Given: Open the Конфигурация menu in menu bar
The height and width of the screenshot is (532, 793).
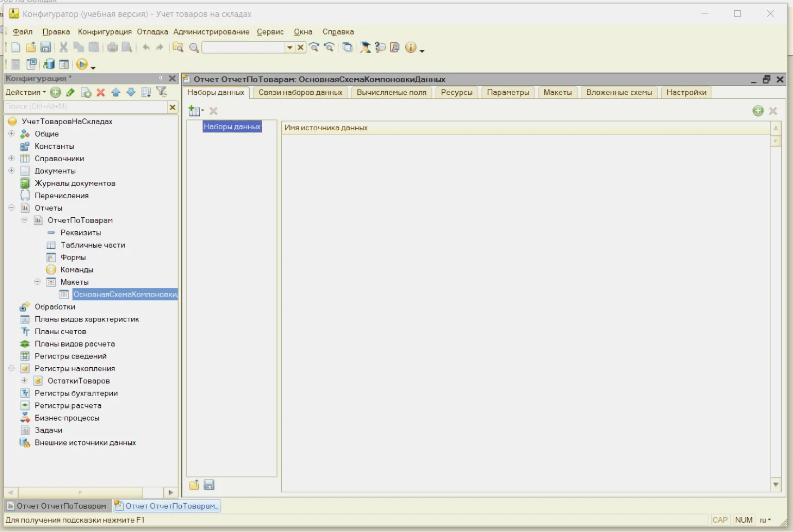Looking at the screenshot, I should pyautogui.click(x=105, y=32).
